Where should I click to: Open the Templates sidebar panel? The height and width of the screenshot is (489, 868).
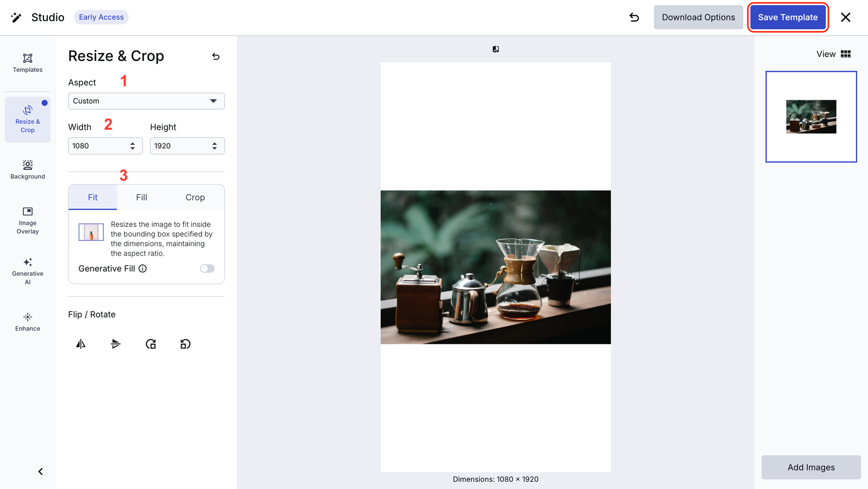pyautogui.click(x=28, y=63)
